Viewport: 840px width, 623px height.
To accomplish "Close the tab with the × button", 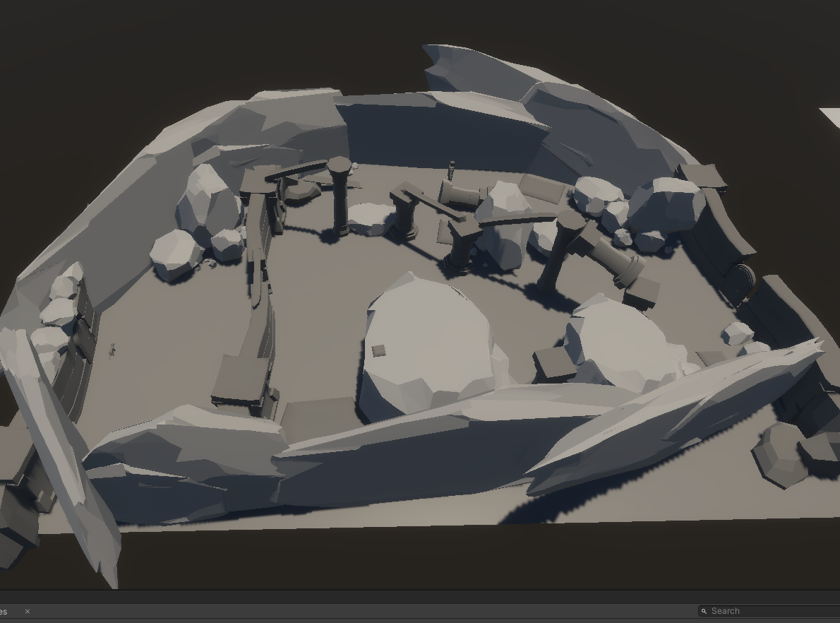I will click(28, 611).
